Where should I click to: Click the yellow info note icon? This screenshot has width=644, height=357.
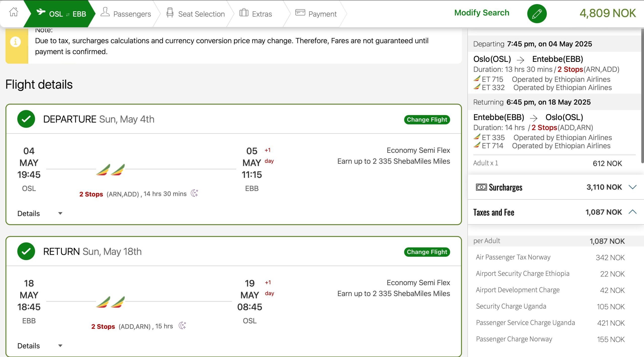coord(15,42)
